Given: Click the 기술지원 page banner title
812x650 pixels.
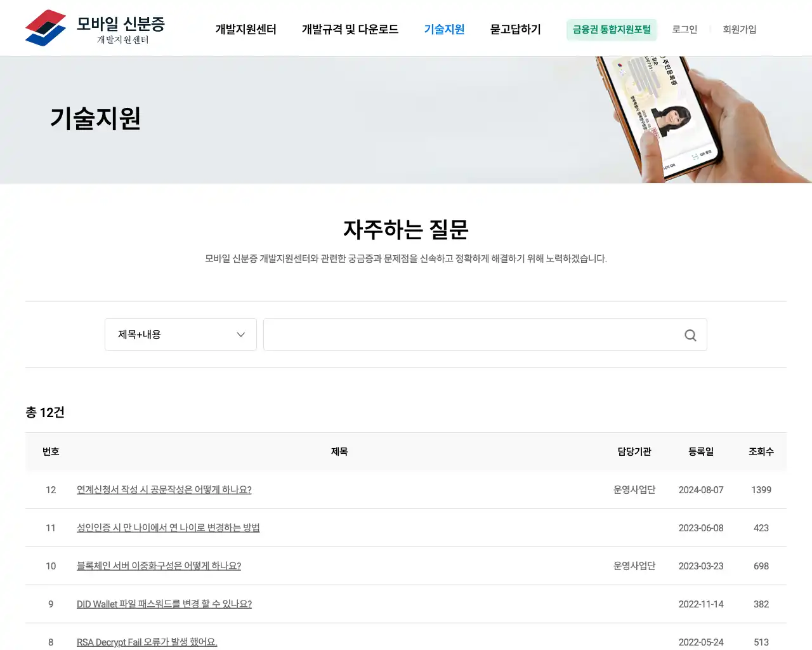Looking at the screenshot, I should (x=95, y=118).
